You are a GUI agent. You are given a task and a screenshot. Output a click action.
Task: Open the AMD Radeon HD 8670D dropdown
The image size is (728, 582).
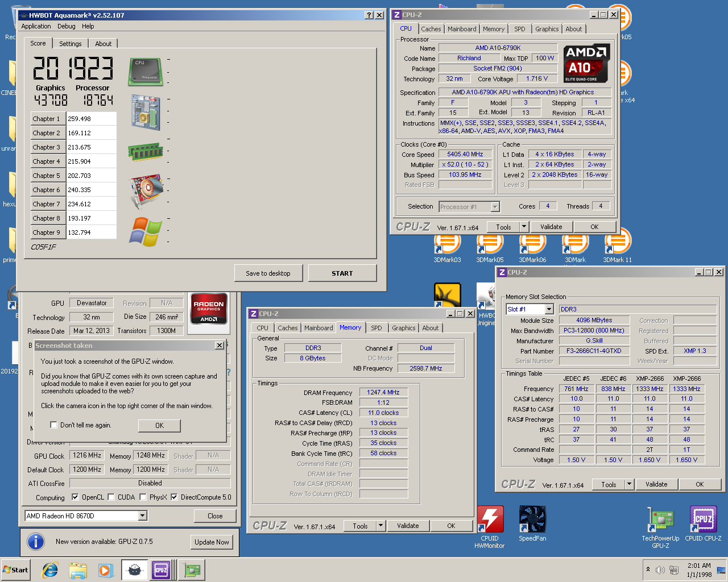click(143, 516)
